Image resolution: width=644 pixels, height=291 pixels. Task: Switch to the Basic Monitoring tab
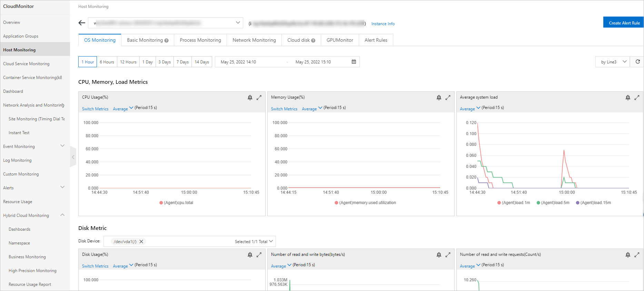(148, 40)
